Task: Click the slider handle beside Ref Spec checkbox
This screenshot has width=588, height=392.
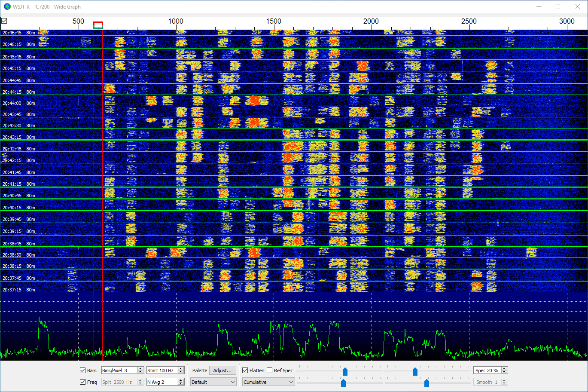Action: coord(345,371)
